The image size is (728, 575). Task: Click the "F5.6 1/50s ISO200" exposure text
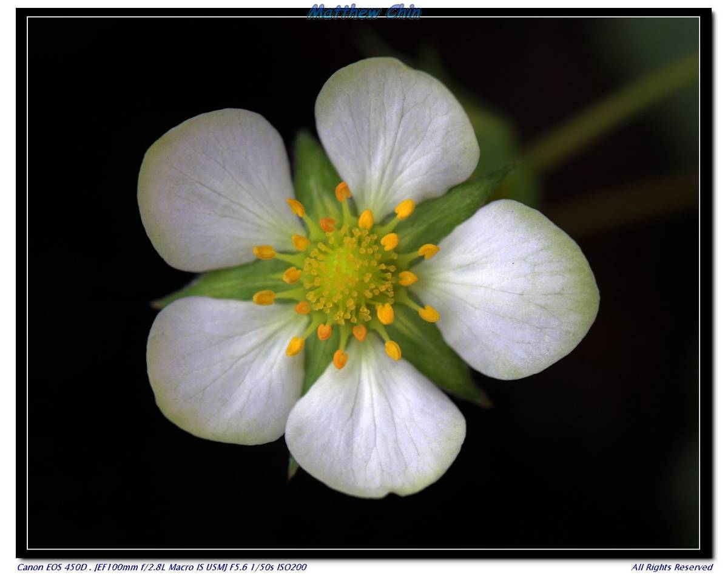(268, 567)
